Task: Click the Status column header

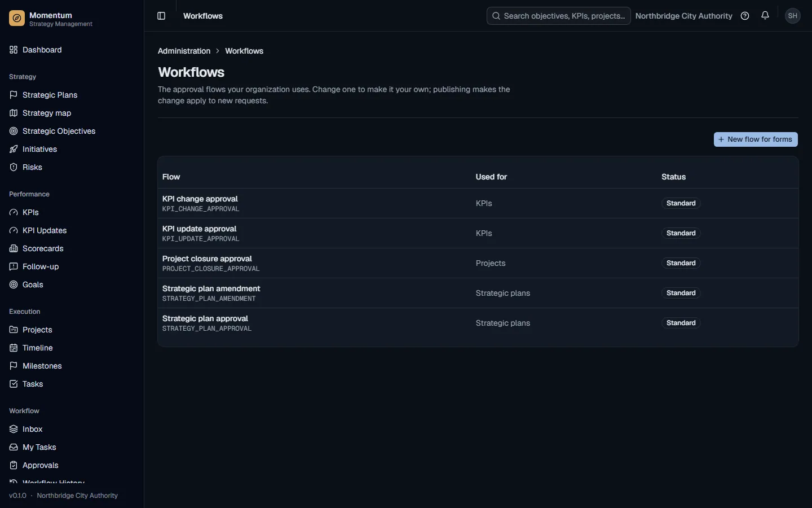Action: click(x=673, y=177)
